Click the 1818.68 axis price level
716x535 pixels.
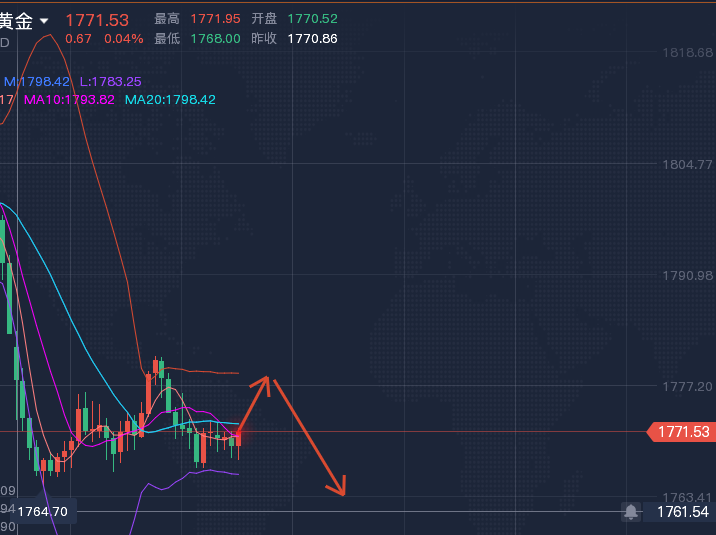coord(687,53)
